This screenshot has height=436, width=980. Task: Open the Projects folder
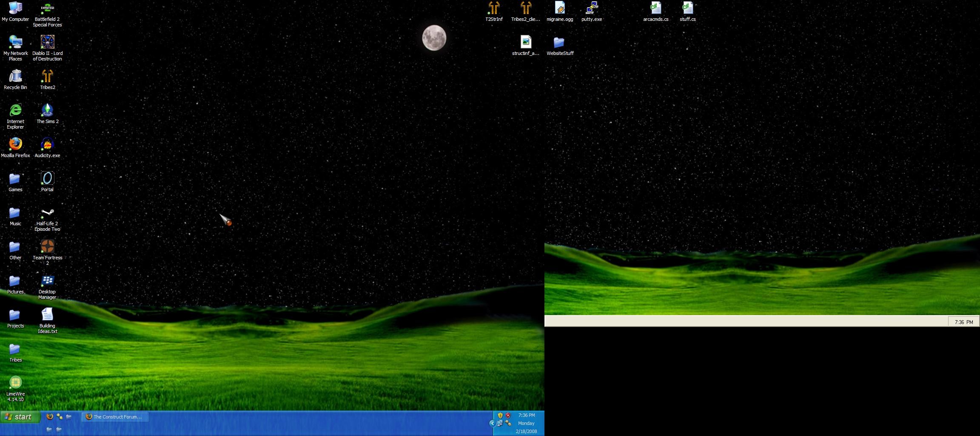click(15, 318)
